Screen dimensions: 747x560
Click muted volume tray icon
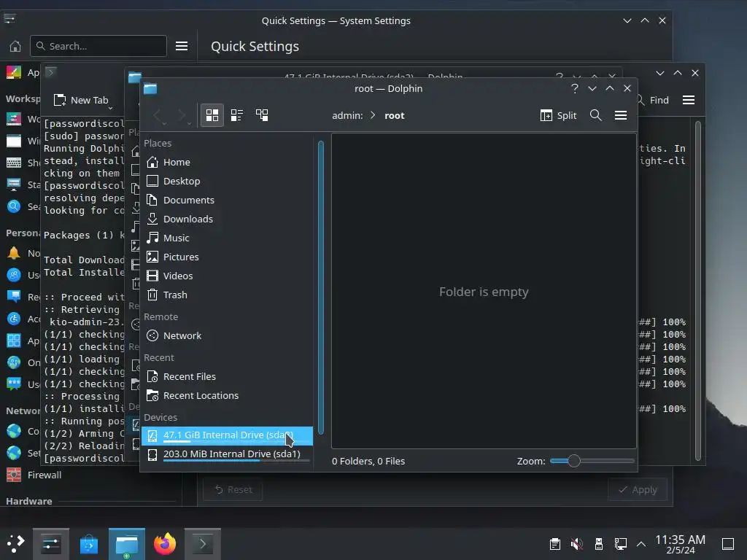(x=576, y=543)
